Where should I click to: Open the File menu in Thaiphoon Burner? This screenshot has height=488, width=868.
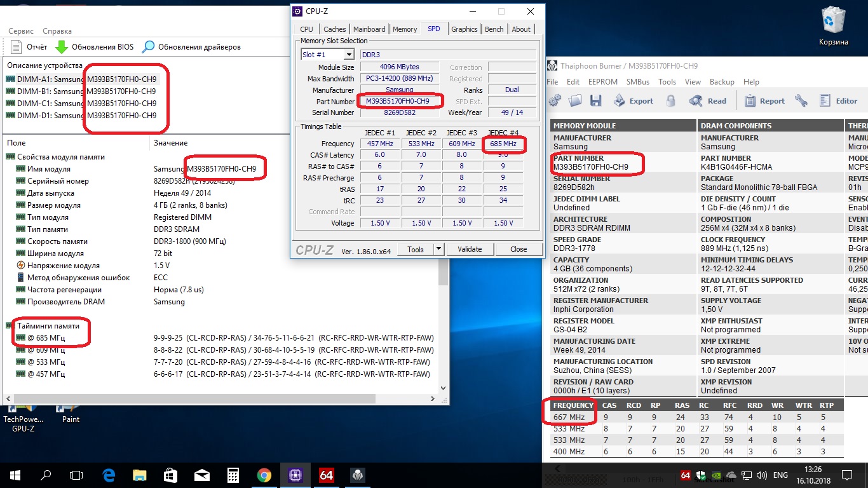click(552, 82)
